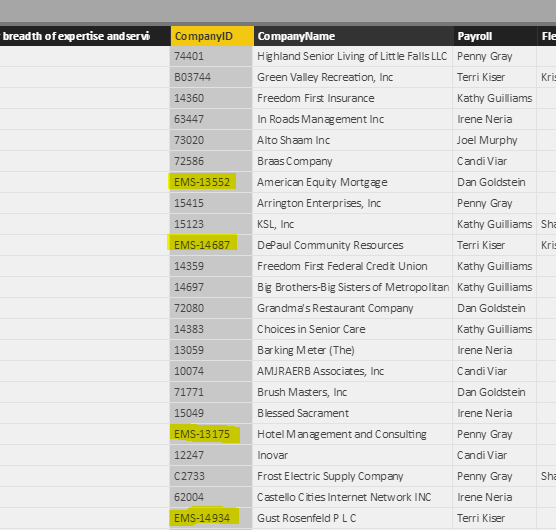Click CompanyID cell 14383

tap(211, 329)
